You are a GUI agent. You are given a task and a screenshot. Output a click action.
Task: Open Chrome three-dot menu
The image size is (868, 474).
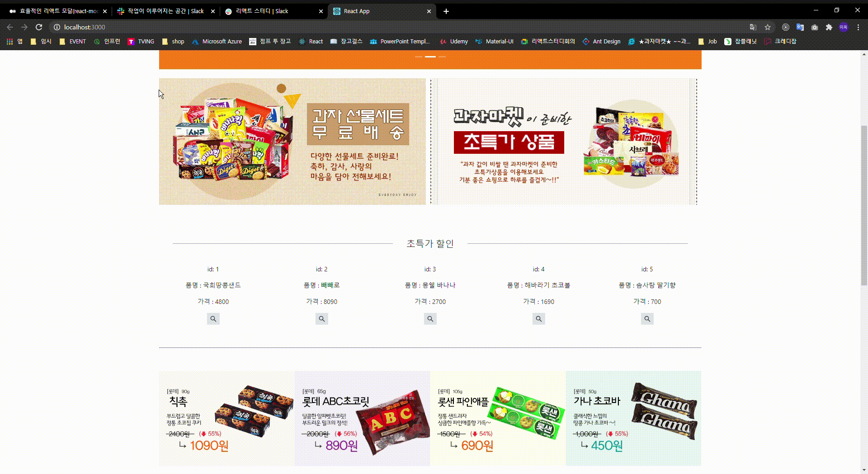[x=858, y=27]
